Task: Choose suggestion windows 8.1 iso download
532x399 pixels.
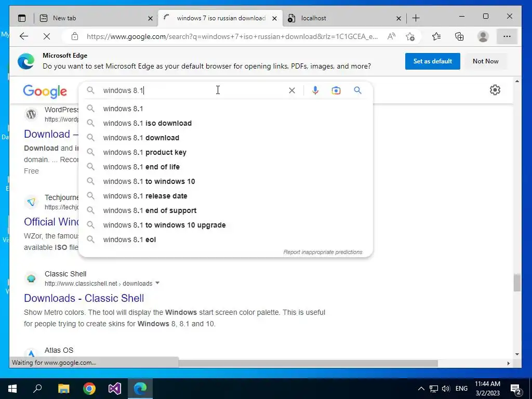Action: click(225, 123)
